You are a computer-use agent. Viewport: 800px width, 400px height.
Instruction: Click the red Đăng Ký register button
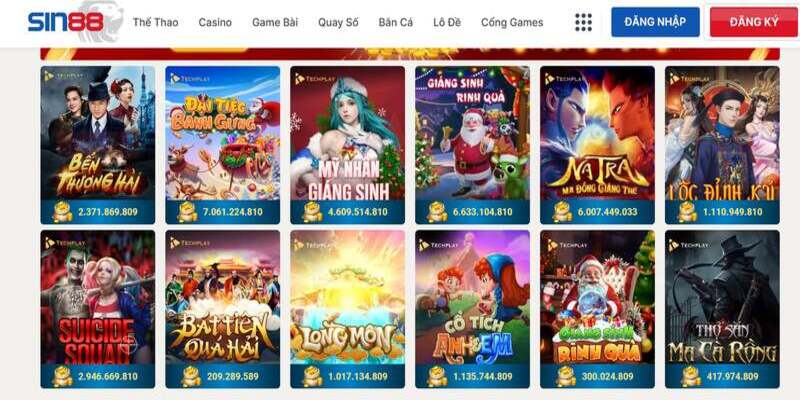(754, 22)
